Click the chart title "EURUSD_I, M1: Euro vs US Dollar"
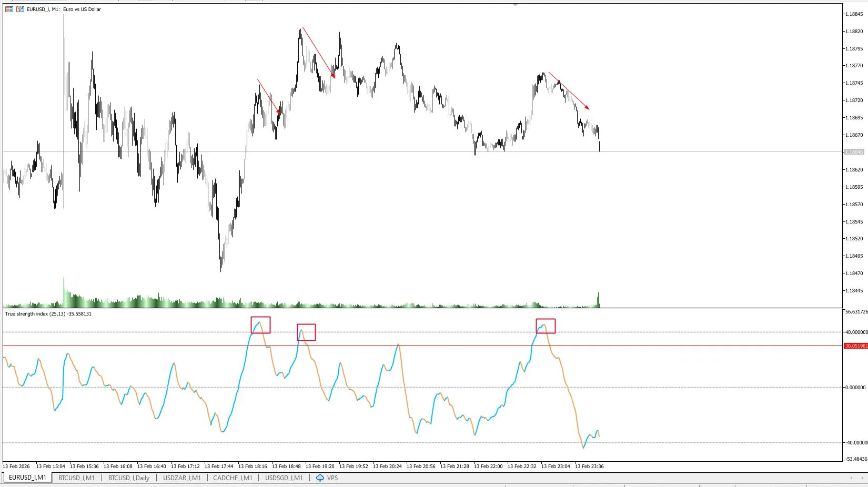The width and height of the screenshot is (868, 487). [64, 9]
